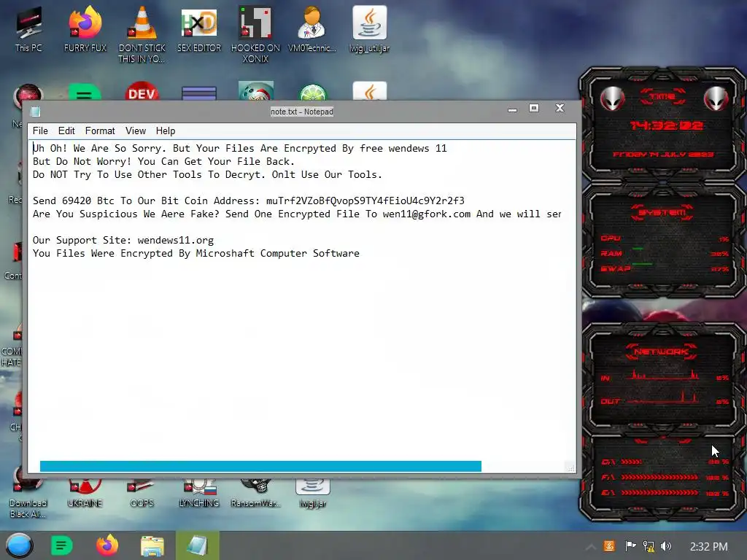The height and width of the screenshot is (560, 747).
Task: Click the amount '69420' in the note
Action: pyautogui.click(x=76, y=201)
